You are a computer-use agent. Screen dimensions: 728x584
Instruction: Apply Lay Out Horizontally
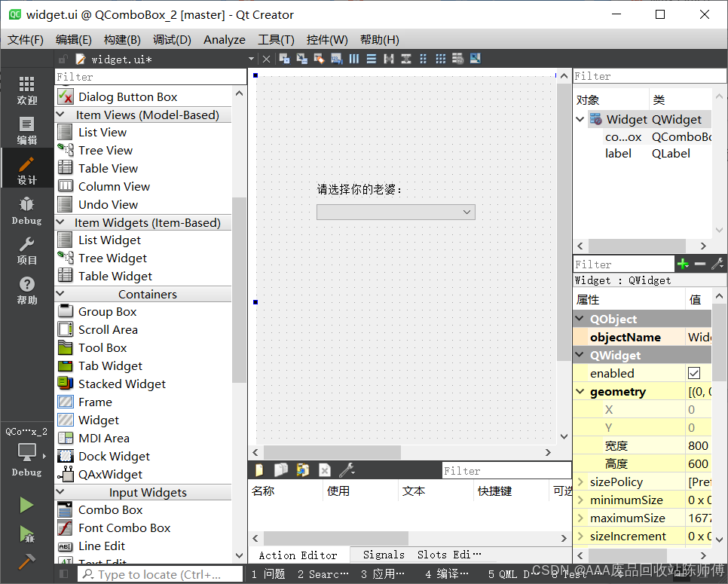pos(353,59)
